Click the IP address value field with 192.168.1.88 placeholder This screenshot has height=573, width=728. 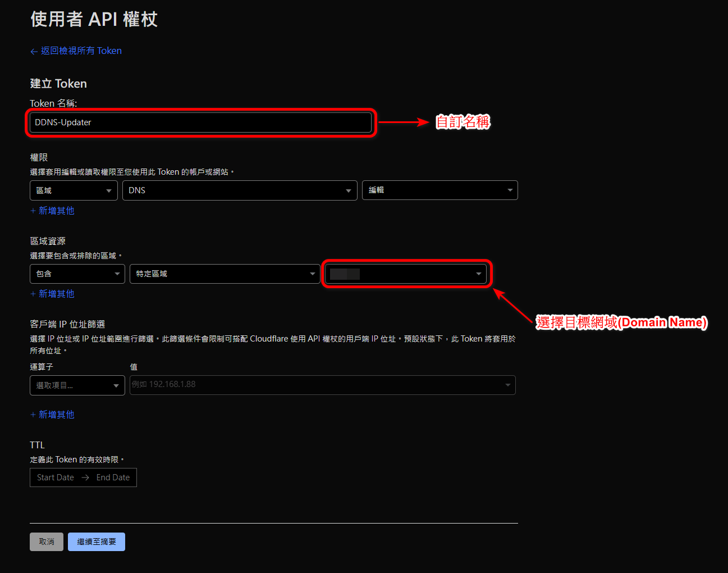point(314,385)
